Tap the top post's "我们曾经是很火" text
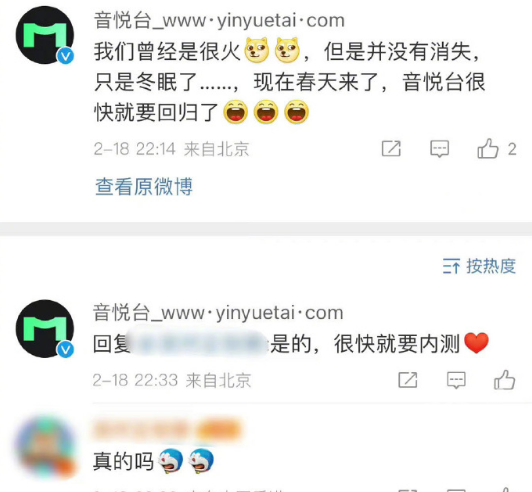The width and height of the screenshot is (532, 492). (167, 52)
